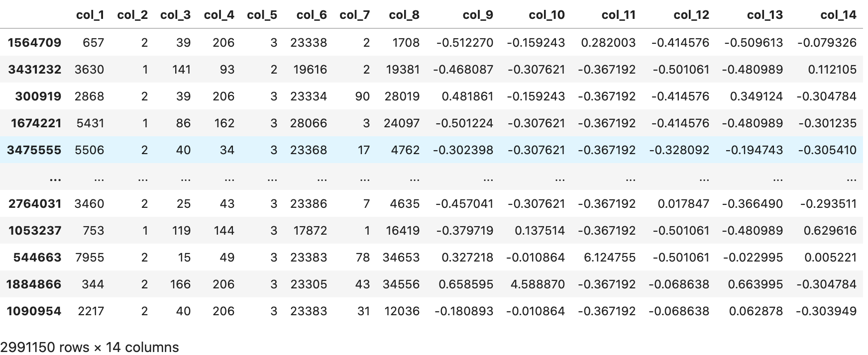The height and width of the screenshot is (355, 868).
Task: Select the cell showing 4.588870
Action: point(538,284)
